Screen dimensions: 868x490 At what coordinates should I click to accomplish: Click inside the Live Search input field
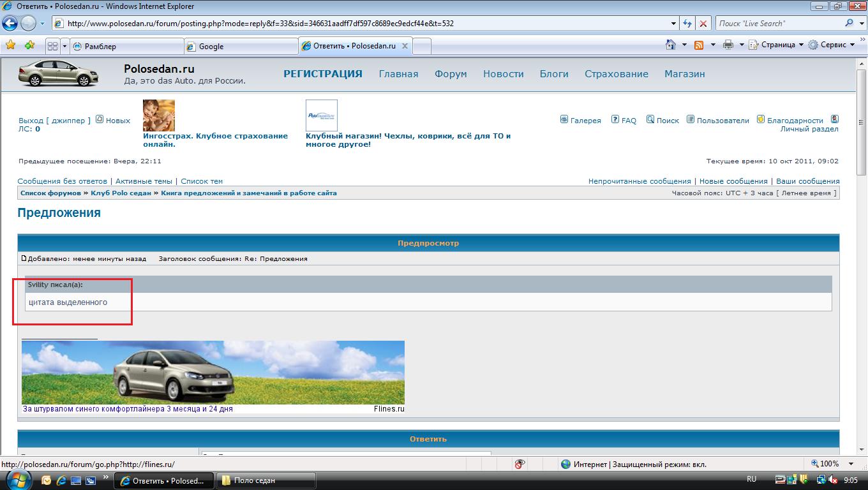pos(779,24)
